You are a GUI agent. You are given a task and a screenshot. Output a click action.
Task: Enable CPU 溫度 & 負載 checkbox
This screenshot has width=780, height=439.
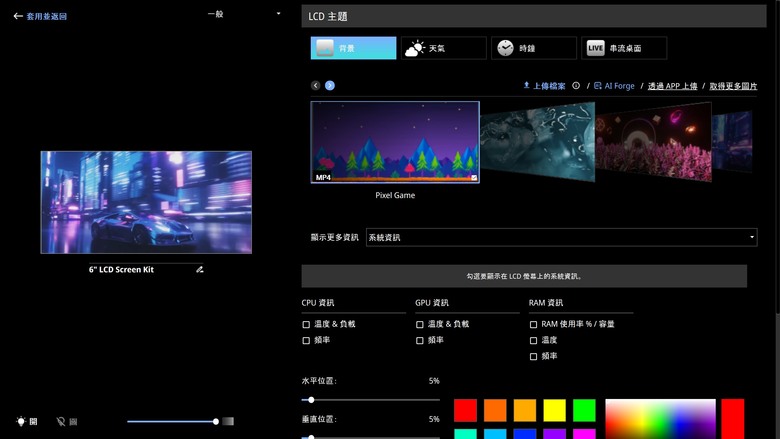(306, 325)
